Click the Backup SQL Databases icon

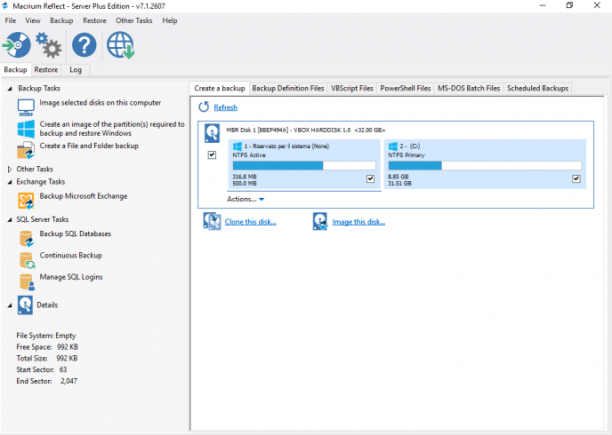(x=27, y=238)
